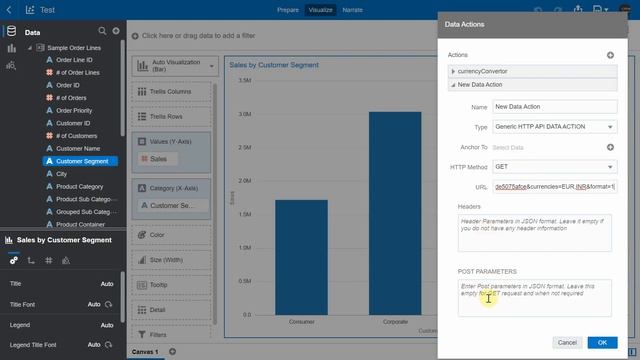Click the Trellis Columns drop target
Viewport: 640px width, 360px height.
point(171,92)
